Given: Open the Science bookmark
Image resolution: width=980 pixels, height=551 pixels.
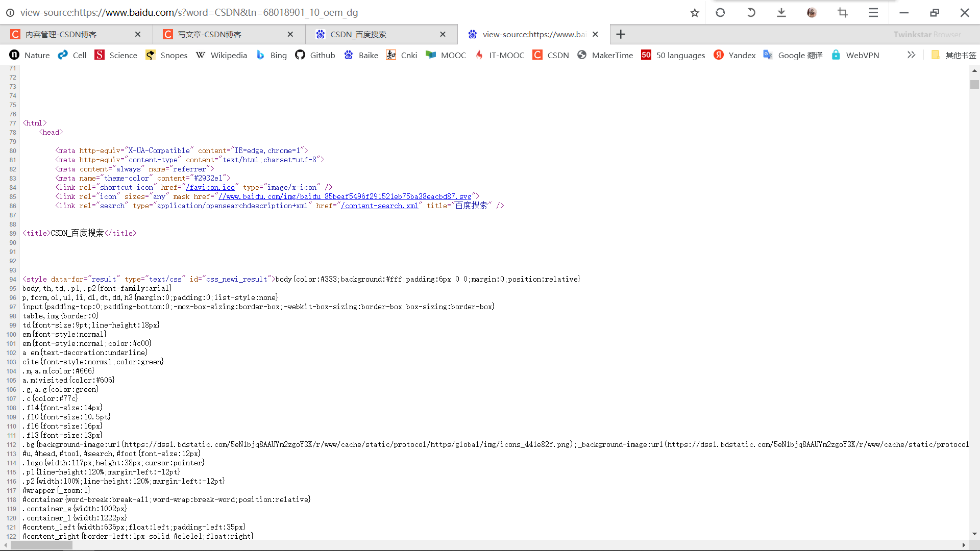Looking at the screenshot, I should click(116, 55).
